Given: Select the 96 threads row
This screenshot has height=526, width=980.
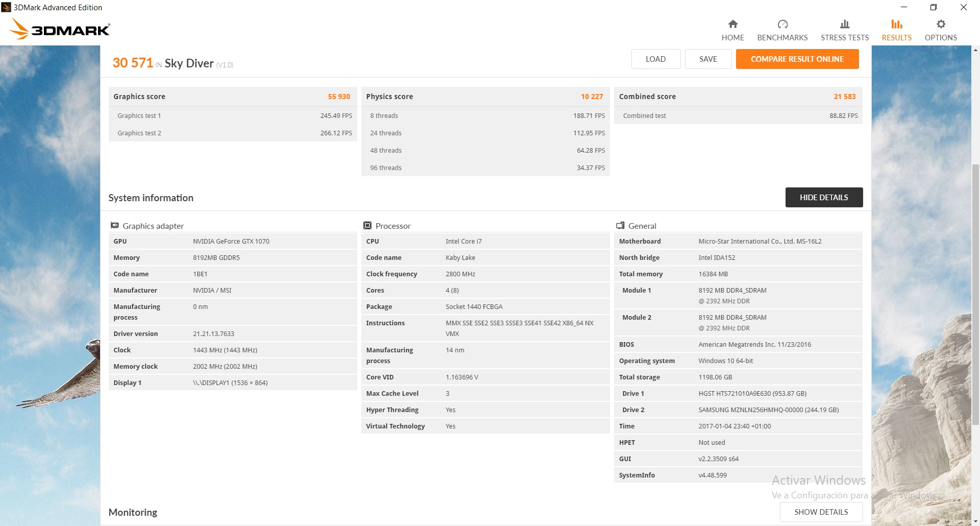Looking at the screenshot, I should [485, 168].
